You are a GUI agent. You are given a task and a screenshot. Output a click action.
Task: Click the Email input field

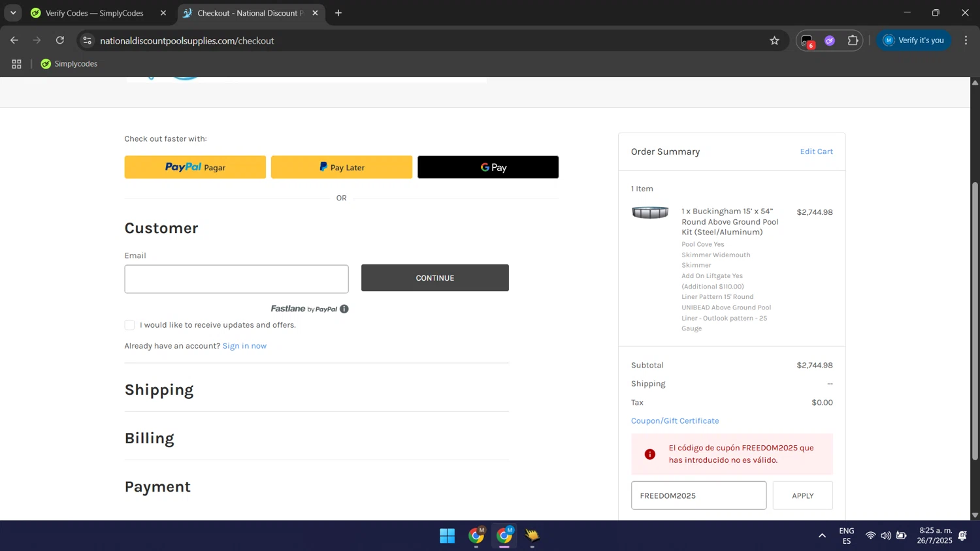coord(237,279)
